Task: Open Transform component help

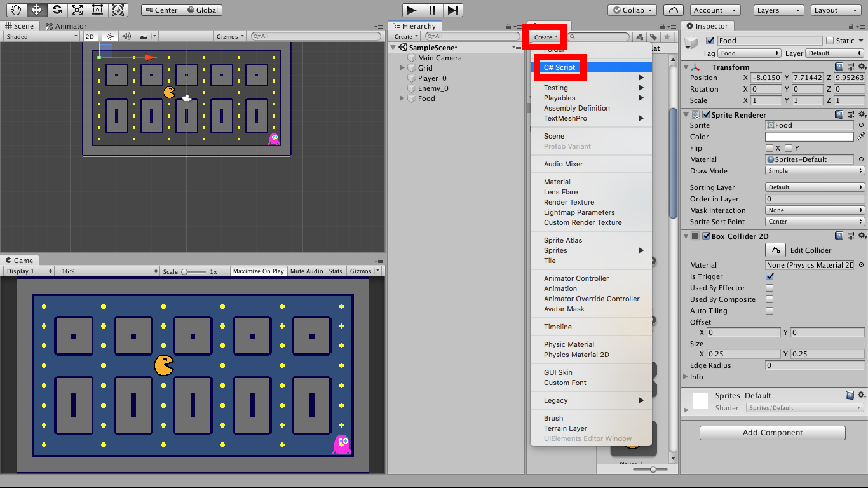Action: (839, 67)
